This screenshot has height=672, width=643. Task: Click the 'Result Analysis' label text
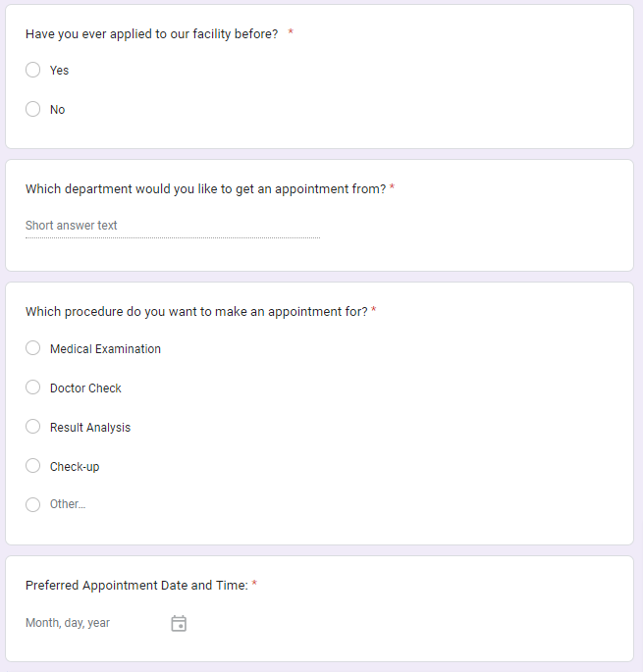[90, 427]
